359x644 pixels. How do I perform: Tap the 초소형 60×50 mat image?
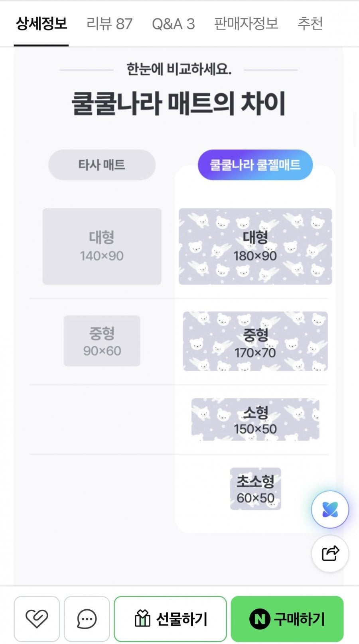pyautogui.click(x=255, y=489)
